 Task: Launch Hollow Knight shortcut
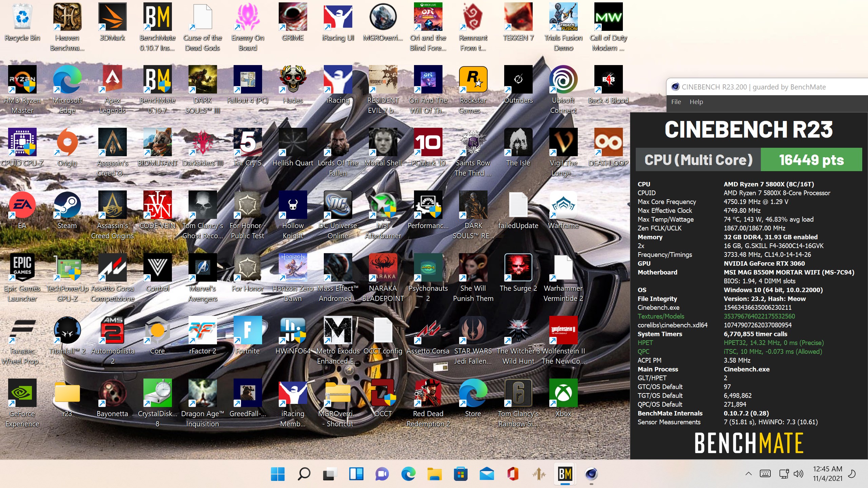coord(293,215)
